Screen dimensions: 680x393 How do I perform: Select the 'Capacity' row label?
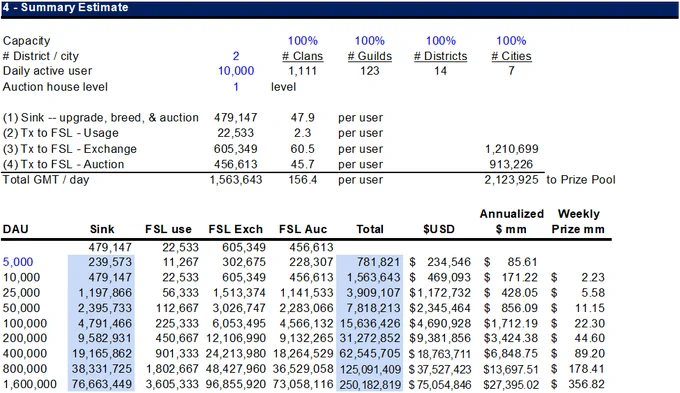[26, 41]
